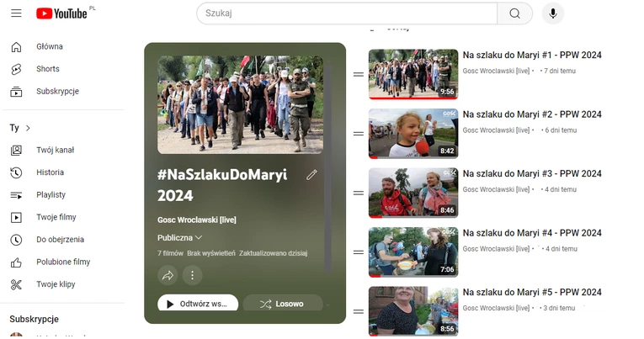Image resolution: width=644 pixels, height=339 pixels.
Task: Open video title Na szlaku do Maryi #3
Action: click(x=532, y=173)
